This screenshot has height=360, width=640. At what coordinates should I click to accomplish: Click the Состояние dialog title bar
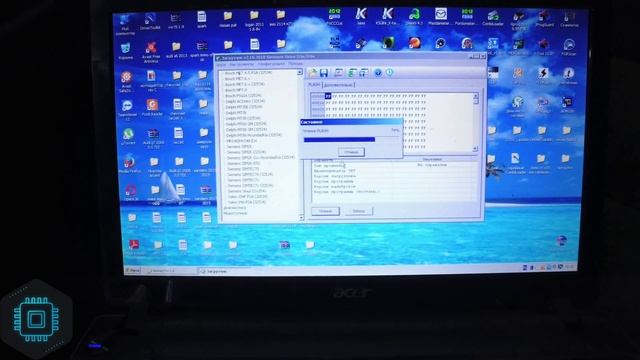pos(351,122)
